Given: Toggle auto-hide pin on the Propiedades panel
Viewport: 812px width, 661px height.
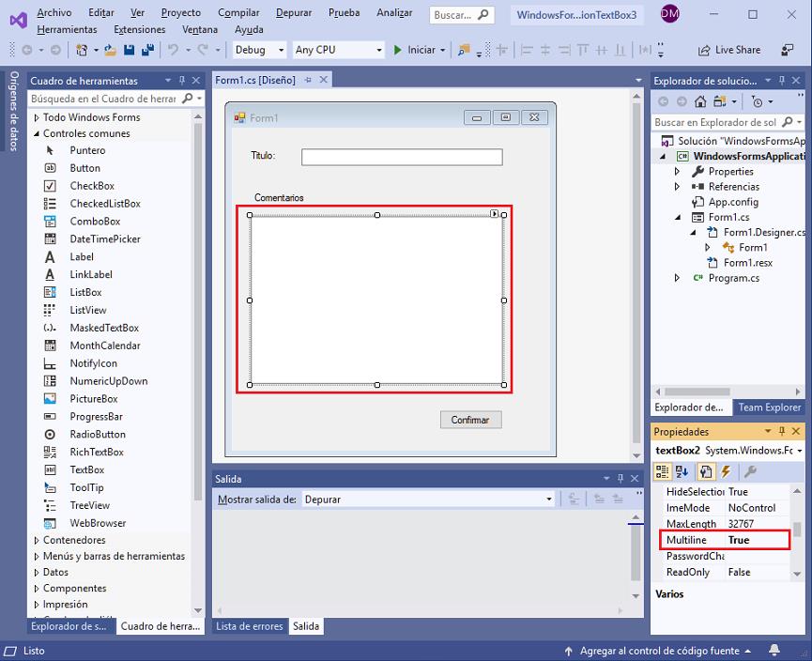Looking at the screenshot, I should coord(781,431).
